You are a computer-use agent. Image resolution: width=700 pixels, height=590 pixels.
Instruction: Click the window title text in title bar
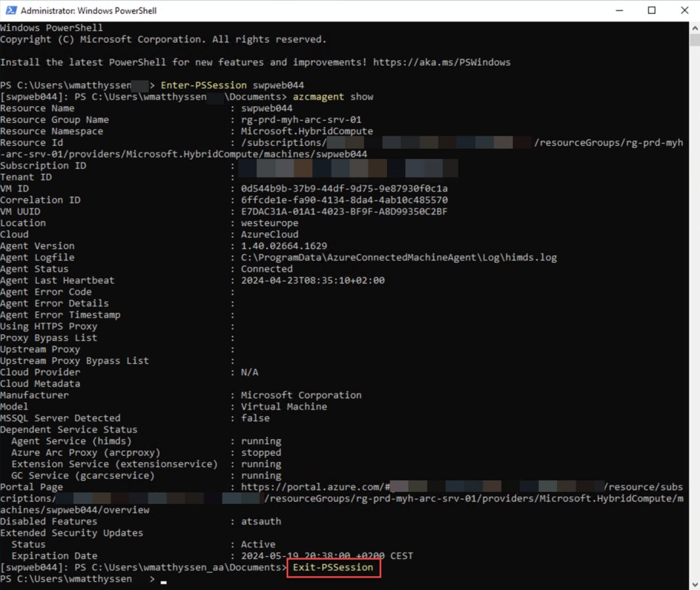tap(88, 10)
